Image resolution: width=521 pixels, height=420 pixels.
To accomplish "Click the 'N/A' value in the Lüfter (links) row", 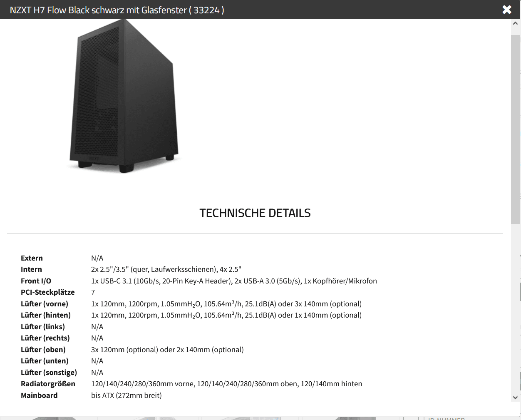I will (x=97, y=327).
